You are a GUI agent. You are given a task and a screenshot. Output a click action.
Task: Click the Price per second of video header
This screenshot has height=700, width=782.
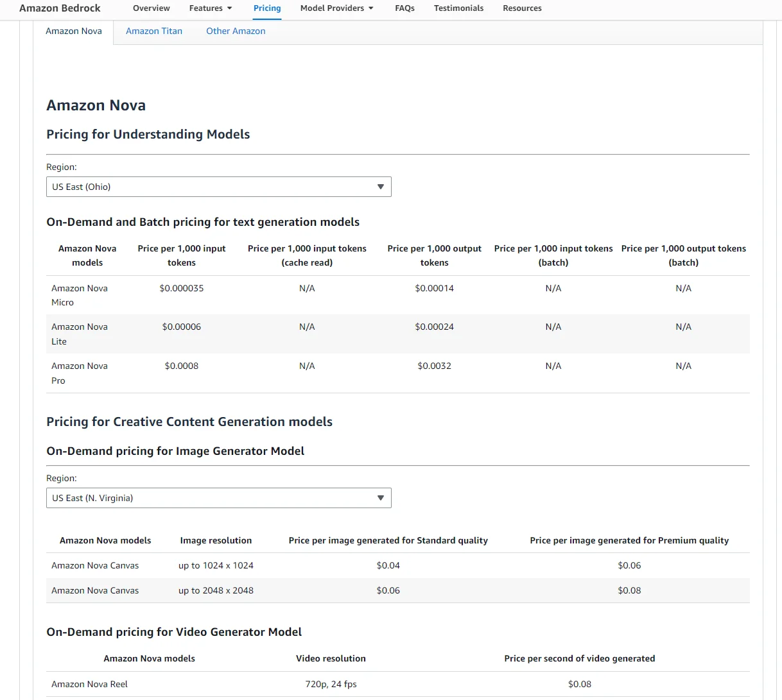coord(580,658)
